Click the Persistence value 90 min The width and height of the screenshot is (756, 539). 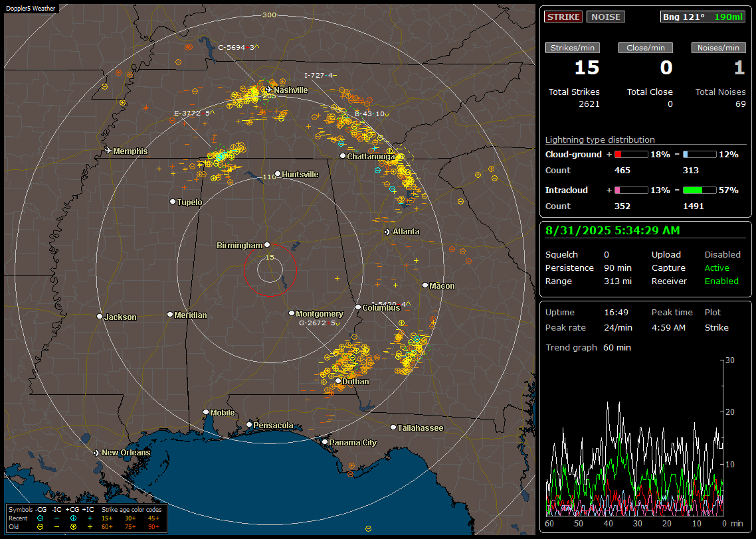618,268
